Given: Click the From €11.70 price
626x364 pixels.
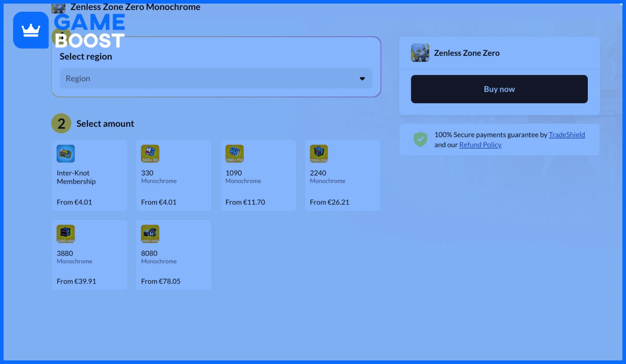Looking at the screenshot, I should tap(245, 202).
